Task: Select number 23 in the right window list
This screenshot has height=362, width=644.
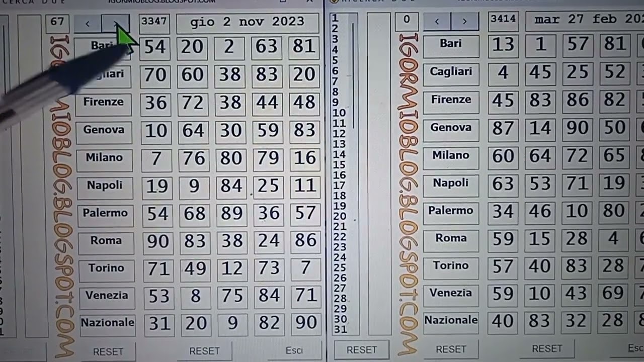Action: 340,247
